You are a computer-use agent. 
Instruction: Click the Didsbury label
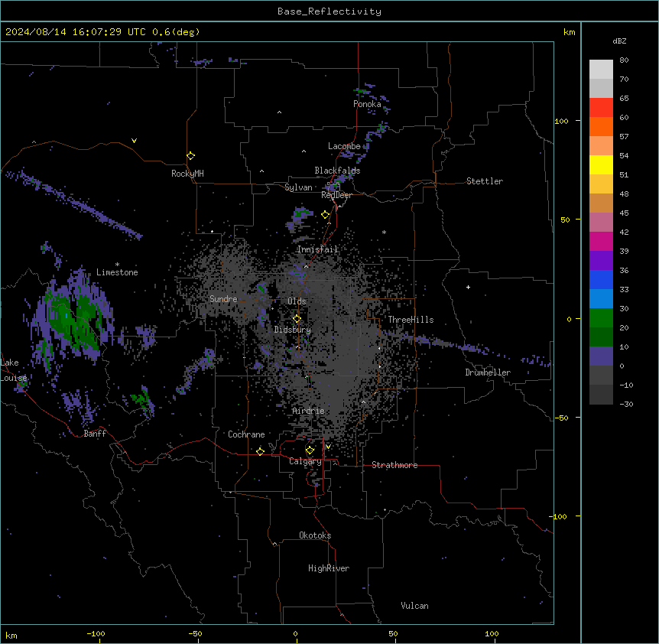click(293, 330)
